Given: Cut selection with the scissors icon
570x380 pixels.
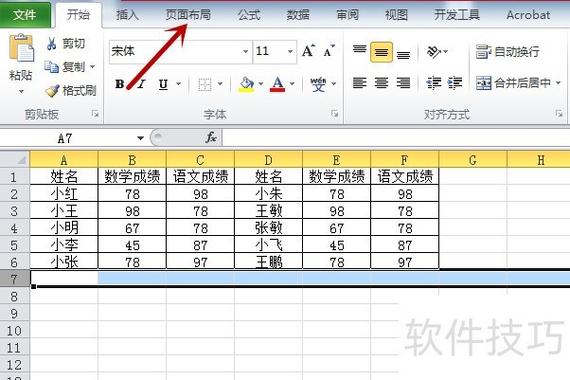Looking at the screenshot, I should point(52,44).
